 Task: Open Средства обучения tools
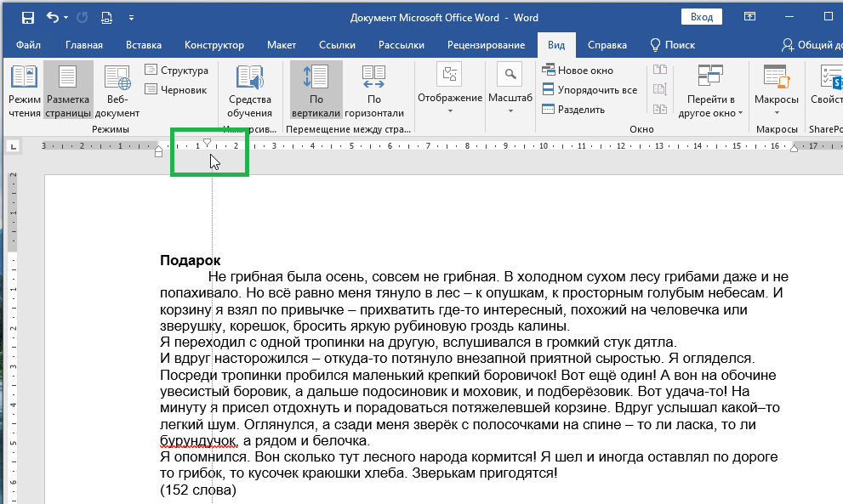251,88
